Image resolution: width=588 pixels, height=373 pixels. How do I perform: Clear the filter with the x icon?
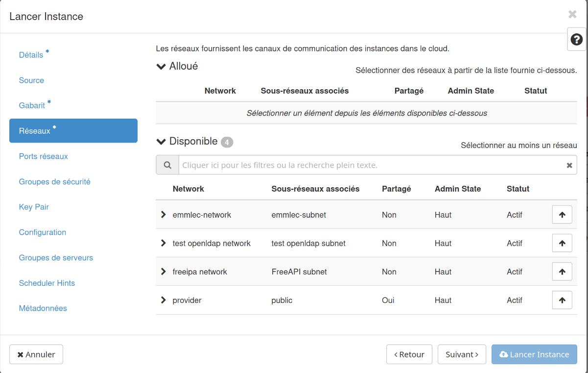pos(569,166)
